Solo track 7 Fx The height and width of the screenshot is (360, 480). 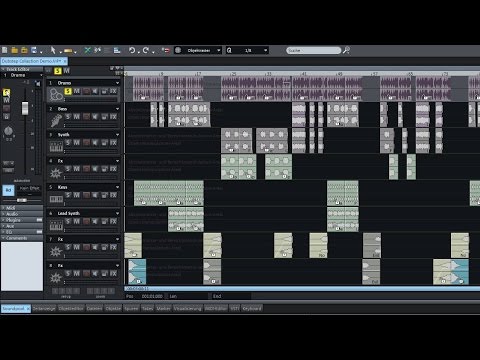pyautogui.click(x=68, y=247)
